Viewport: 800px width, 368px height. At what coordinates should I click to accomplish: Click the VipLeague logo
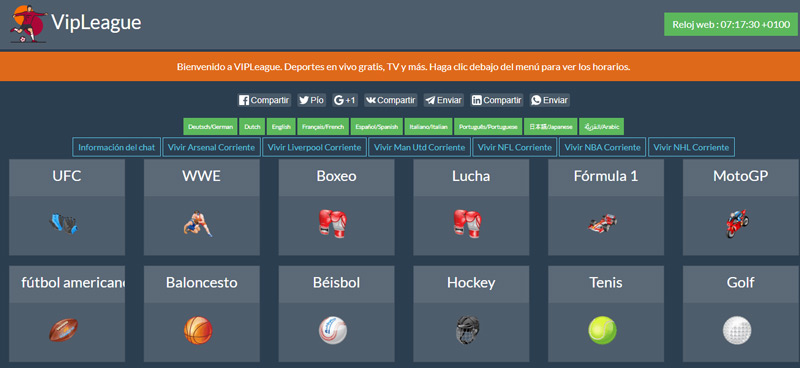tap(76, 23)
